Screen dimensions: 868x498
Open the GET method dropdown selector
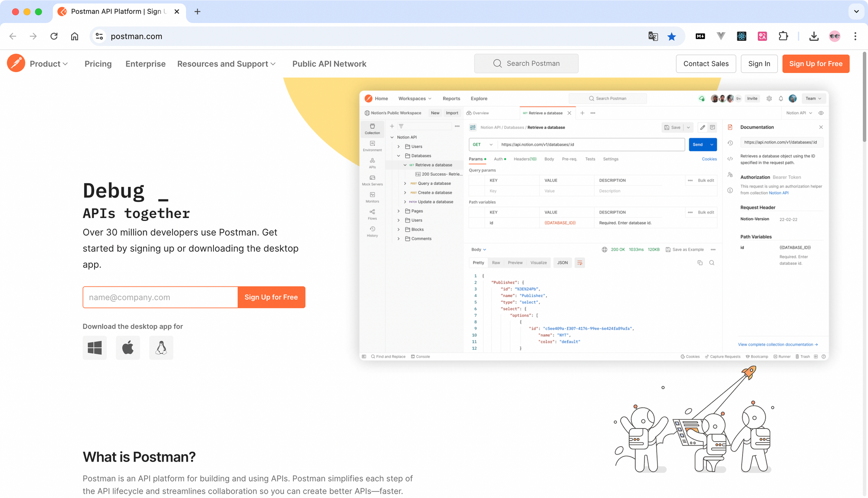tap(481, 144)
